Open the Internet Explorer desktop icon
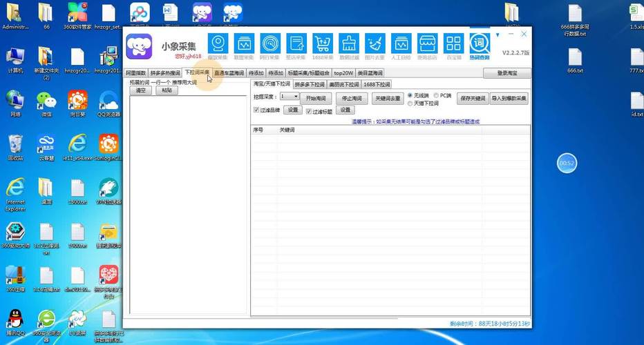Image resolution: width=644 pixels, height=345 pixels. click(15, 194)
